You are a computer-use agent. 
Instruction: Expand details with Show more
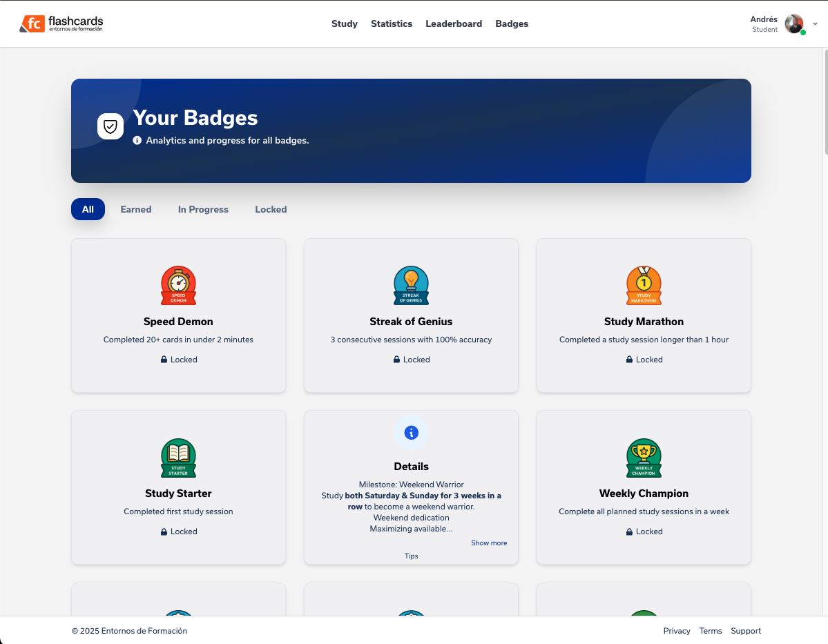point(489,543)
